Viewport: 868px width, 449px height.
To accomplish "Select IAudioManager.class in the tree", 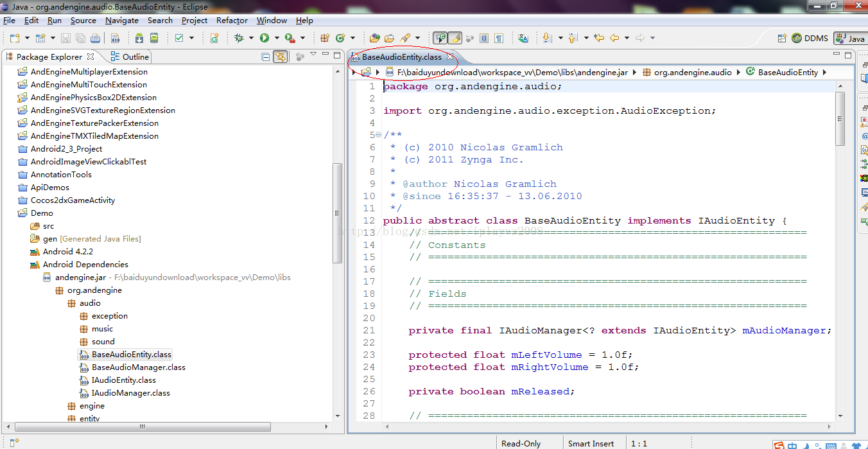I will 125,393.
